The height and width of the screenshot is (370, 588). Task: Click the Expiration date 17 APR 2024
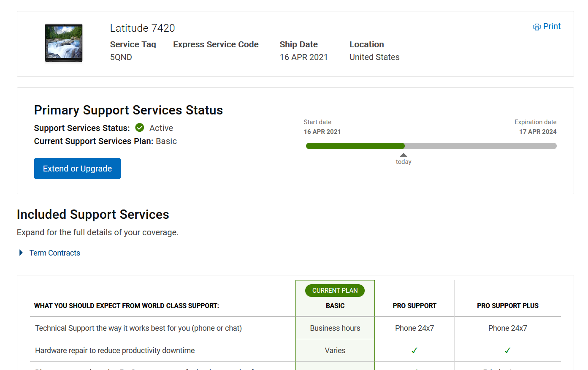coord(537,132)
